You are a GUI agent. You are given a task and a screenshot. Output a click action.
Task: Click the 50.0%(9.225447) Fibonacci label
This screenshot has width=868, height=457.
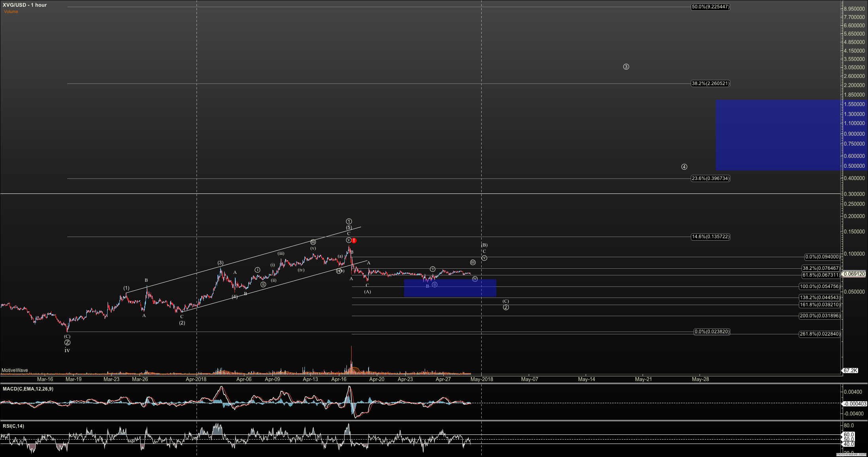click(710, 7)
